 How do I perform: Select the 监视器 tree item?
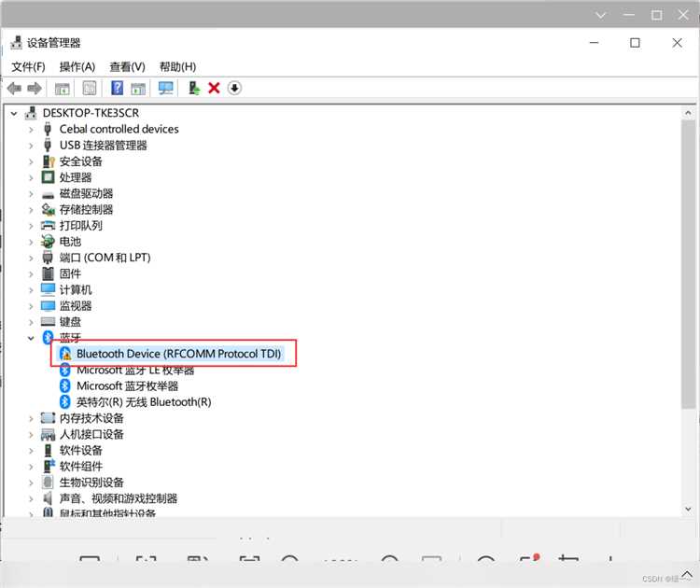click(76, 306)
